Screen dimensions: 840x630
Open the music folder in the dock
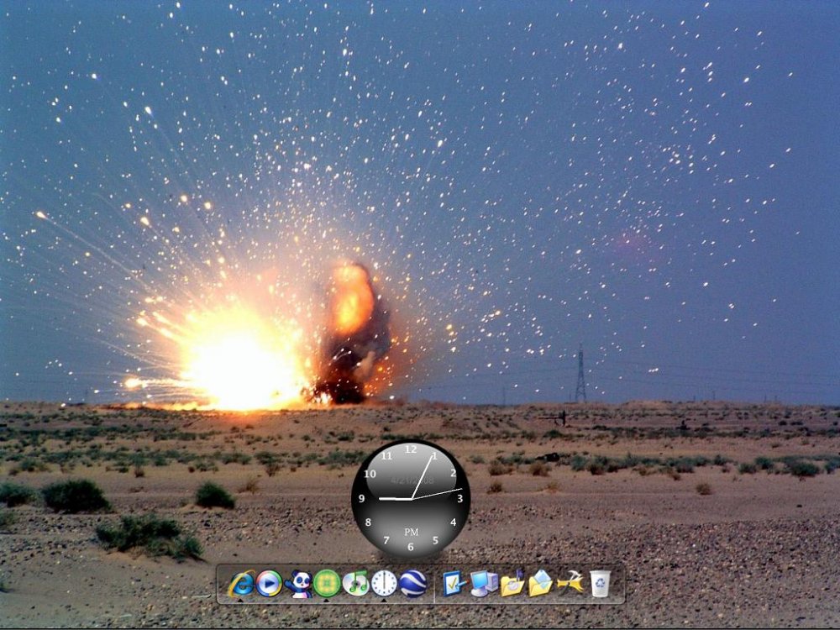coord(512,583)
